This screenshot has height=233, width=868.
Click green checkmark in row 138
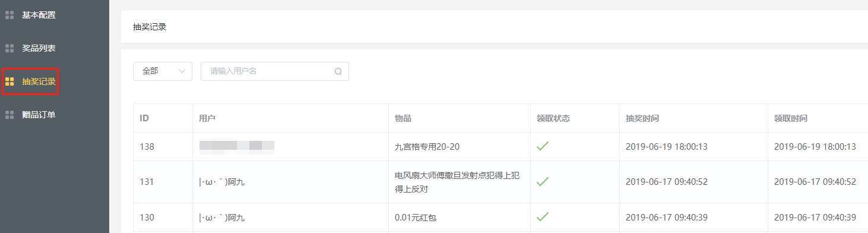pos(542,146)
